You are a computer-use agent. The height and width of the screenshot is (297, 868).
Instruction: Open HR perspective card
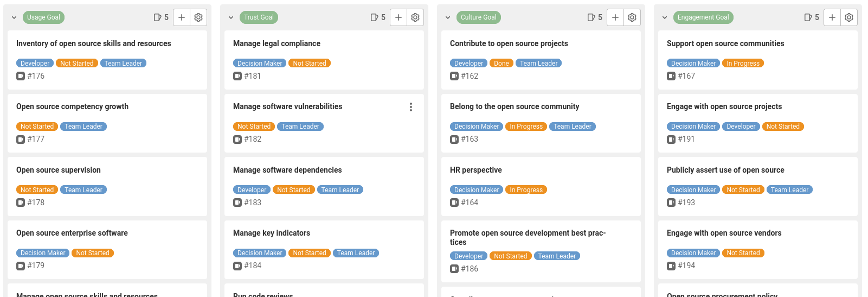(x=476, y=170)
